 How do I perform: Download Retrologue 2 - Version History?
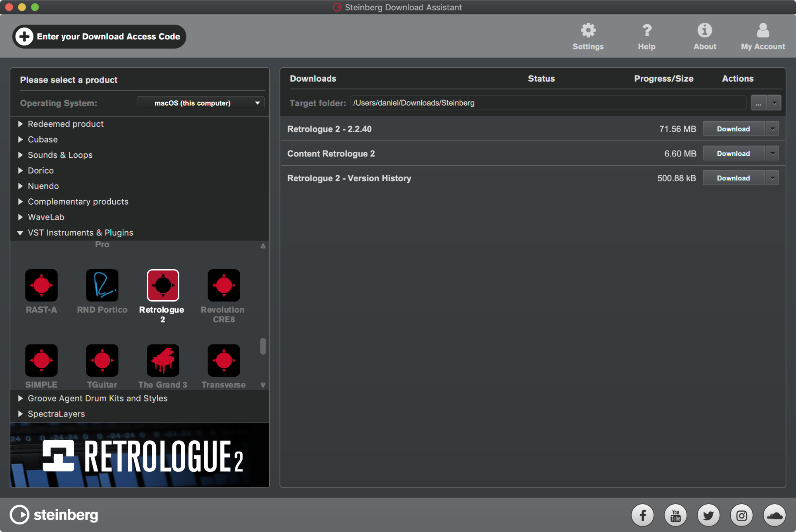tap(733, 178)
